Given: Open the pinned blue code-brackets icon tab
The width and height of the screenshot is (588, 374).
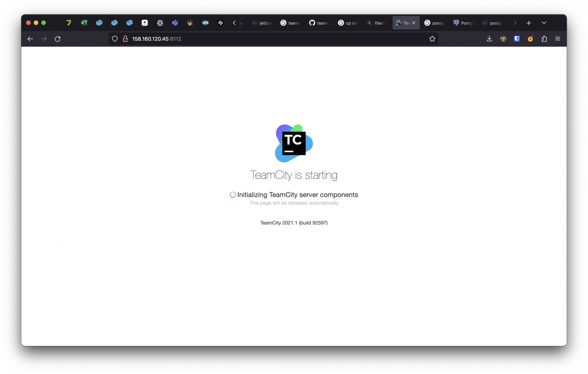Looking at the screenshot, I should pos(205,23).
